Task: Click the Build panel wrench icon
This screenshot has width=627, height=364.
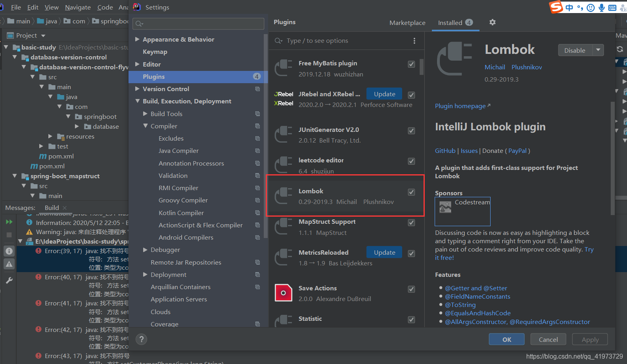Action: pyautogui.click(x=9, y=280)
